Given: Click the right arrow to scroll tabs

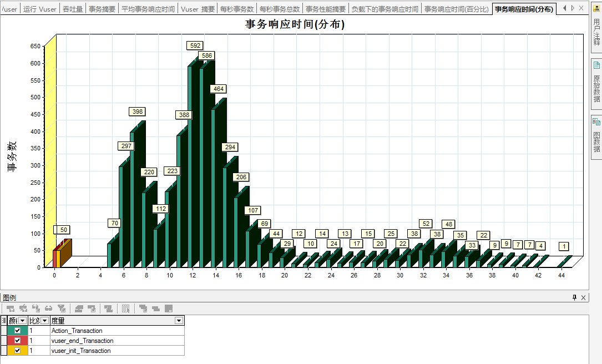Looking at the screenshot, I should 573,8.
